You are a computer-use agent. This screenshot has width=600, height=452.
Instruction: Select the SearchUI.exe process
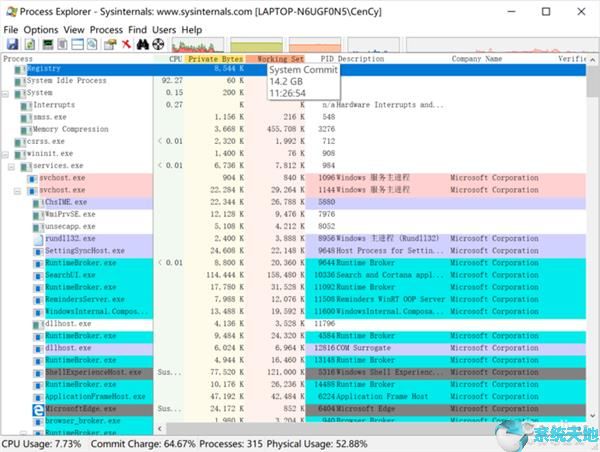click(x=293, y=276)
